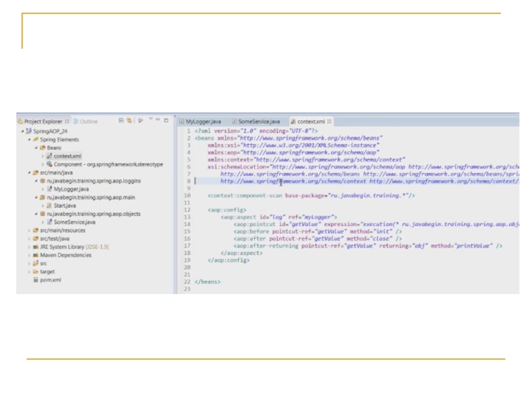The height and width of the screenshot is (399, 532).
Task: Place cursor on aop:config opening tag line
Action: [x=227, y=209]
